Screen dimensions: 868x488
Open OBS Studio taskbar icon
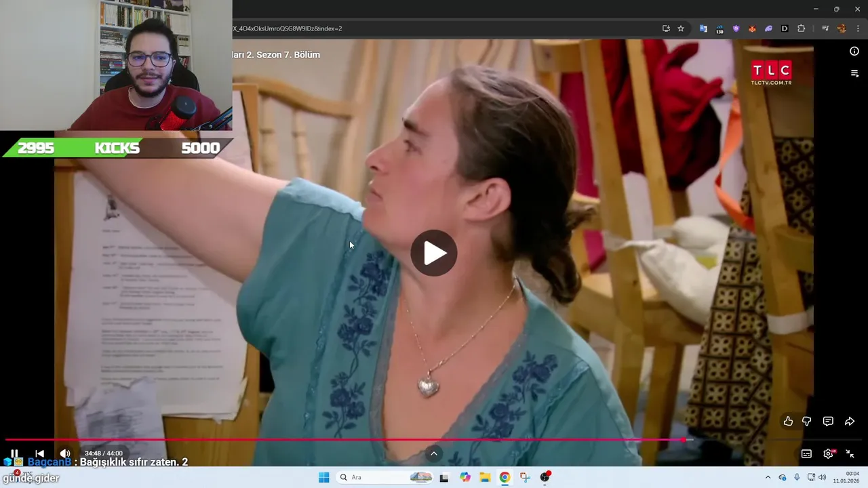[x=545, y=477]
